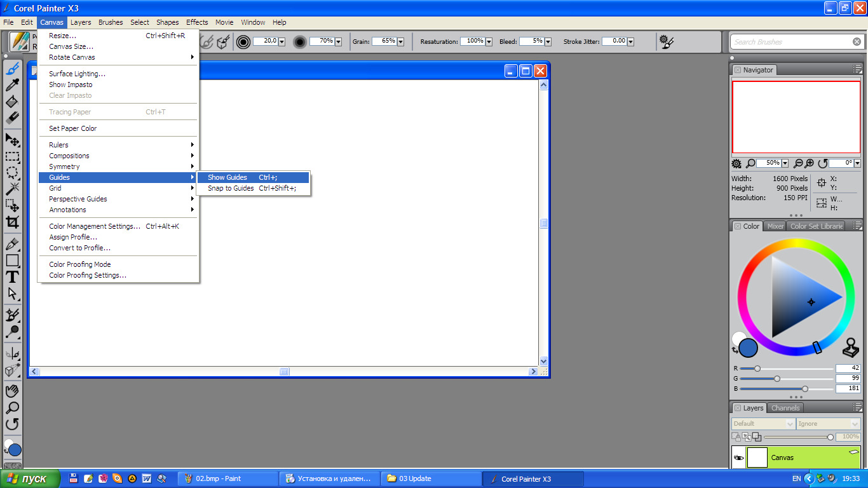The image size is (868, 488).
Task: Select the Magnifier tool in toolbox
Action: 12,407
